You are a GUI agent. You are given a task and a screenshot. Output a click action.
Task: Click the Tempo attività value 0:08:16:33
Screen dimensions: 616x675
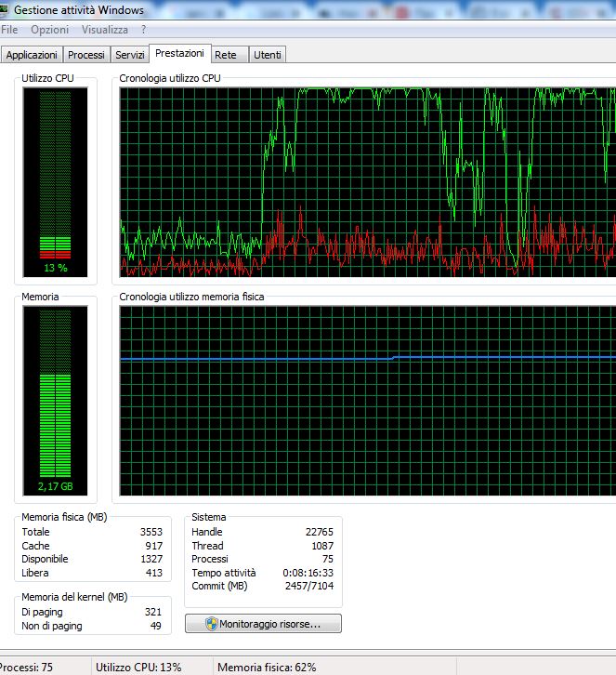tap(308, 573)
